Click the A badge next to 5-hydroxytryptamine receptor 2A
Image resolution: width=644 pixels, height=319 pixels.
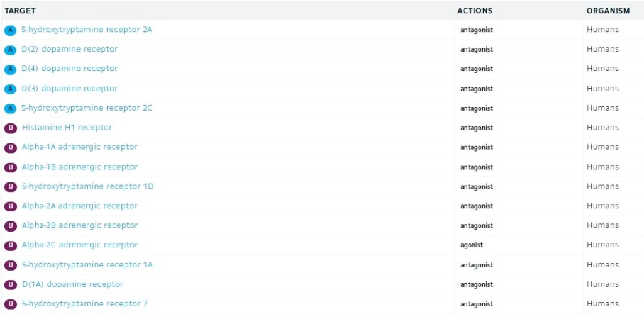pos(10,30)
